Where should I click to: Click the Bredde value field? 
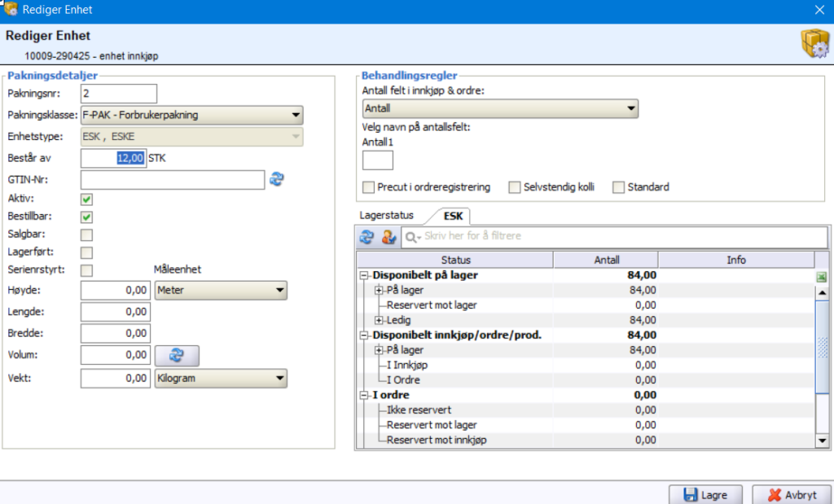point(116,333)
